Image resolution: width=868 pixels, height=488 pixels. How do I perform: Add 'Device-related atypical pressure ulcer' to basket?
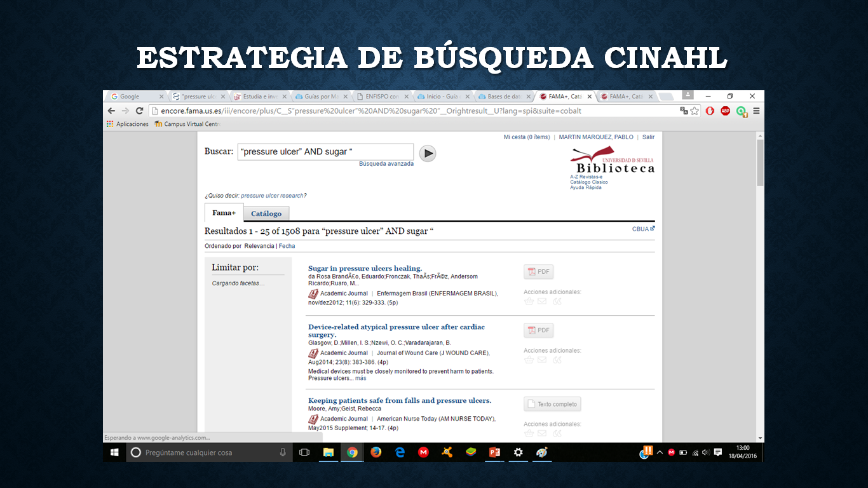[529, 360]
